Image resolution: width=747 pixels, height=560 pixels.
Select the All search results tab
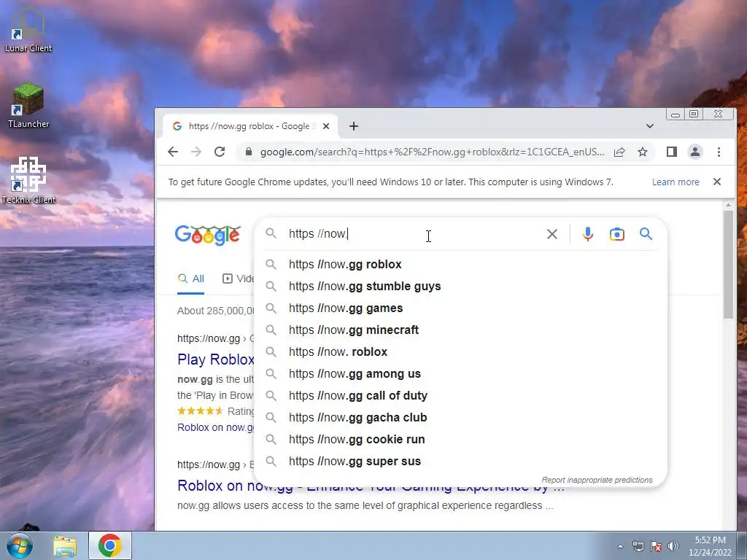191,279
